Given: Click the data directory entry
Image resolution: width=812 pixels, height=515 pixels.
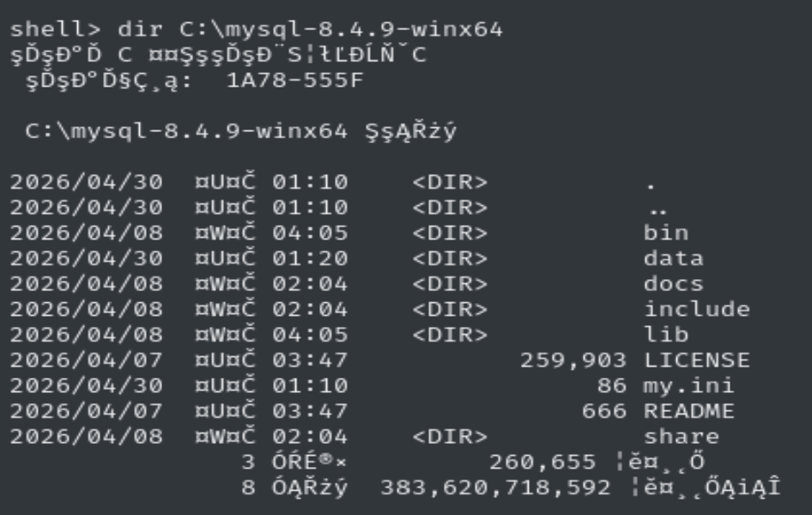Looking at the screenshot, I should point(673,258).
